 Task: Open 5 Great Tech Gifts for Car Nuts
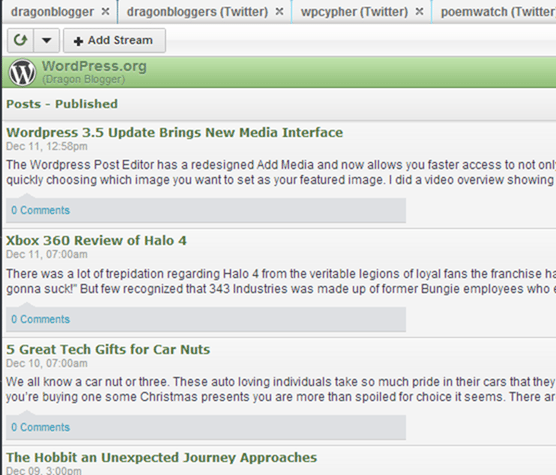(108, 350)
